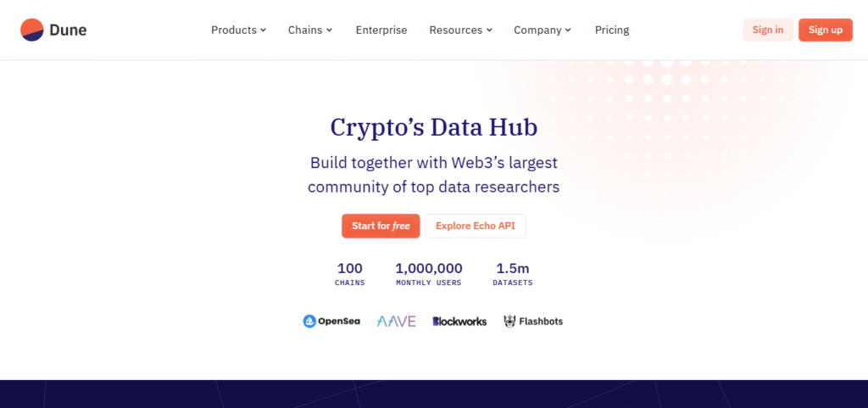Open the Pricing page

point(612,30)
